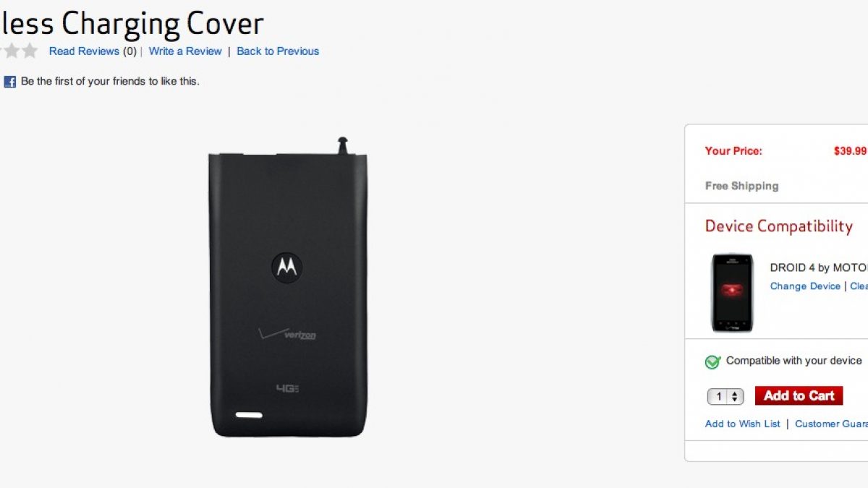Open the DROID 4 device thumbnail
This screenshot has width=868, height=488.
point(732,293)
